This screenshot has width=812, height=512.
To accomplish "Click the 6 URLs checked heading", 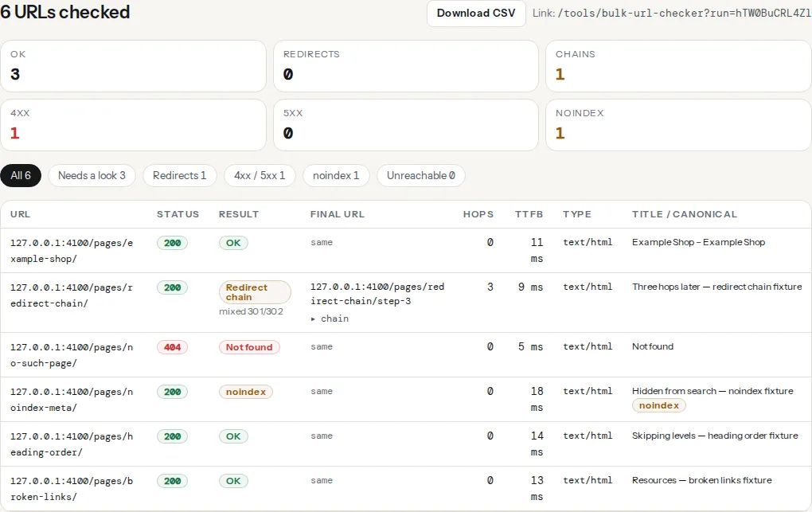I will tap(65, 12).
